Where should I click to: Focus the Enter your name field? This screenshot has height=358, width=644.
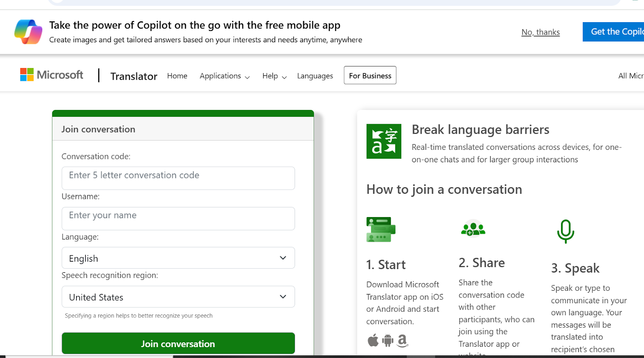point(178,219)
